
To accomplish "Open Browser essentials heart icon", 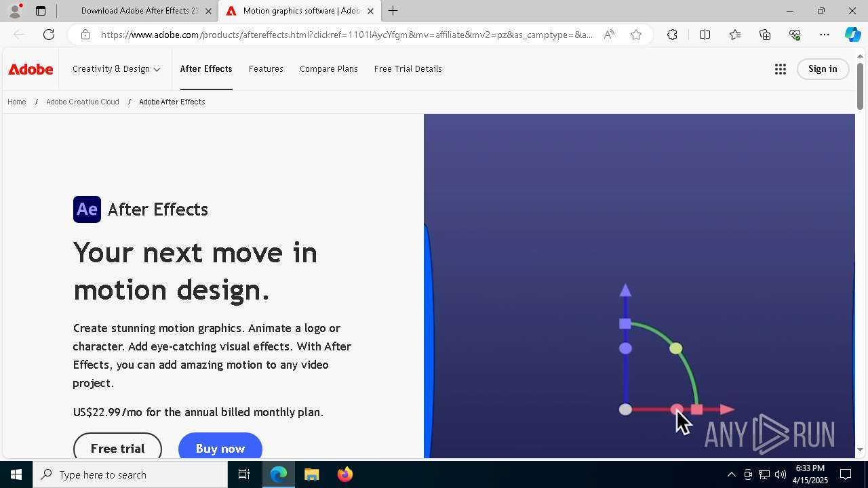I will 795,35.
